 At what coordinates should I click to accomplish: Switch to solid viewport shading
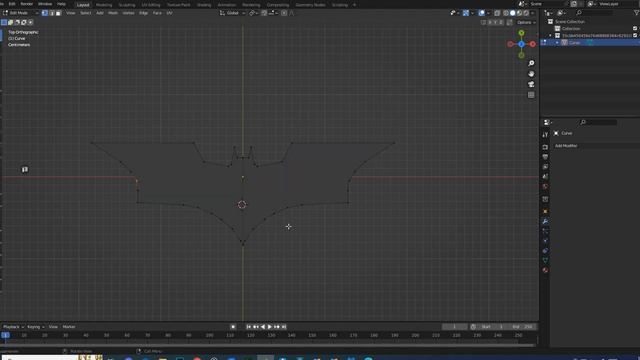[513, 13]
